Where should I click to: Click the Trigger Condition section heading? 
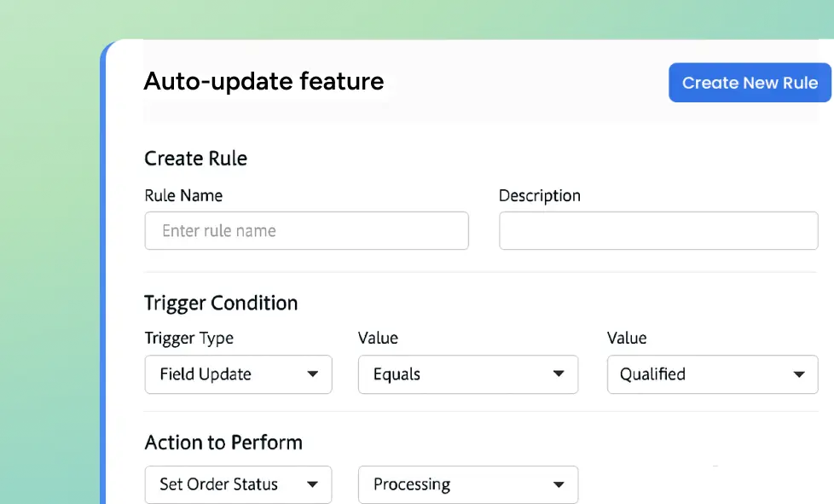pos(221,304)
